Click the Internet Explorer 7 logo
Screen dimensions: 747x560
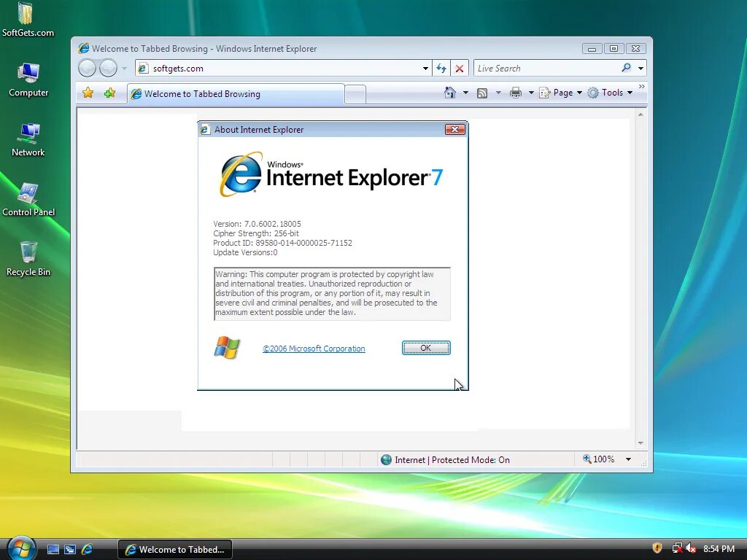(x=331, y=174)
